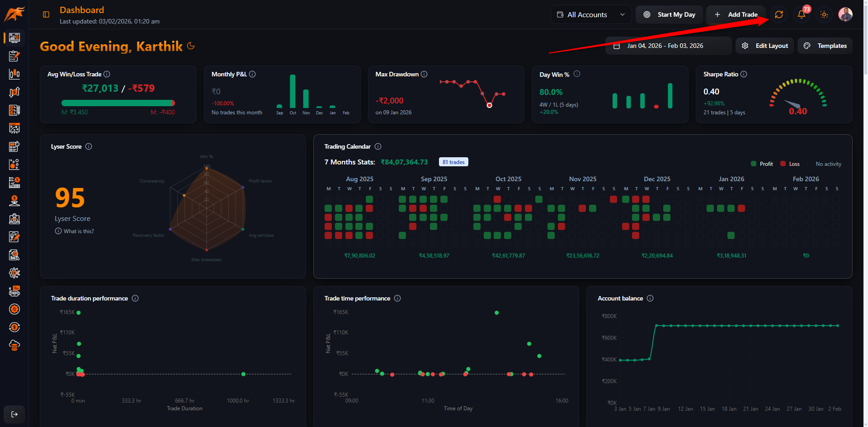Click the logout icon at sidebar bottom
This screenshot has width=868, height=427.
(14, 414)
